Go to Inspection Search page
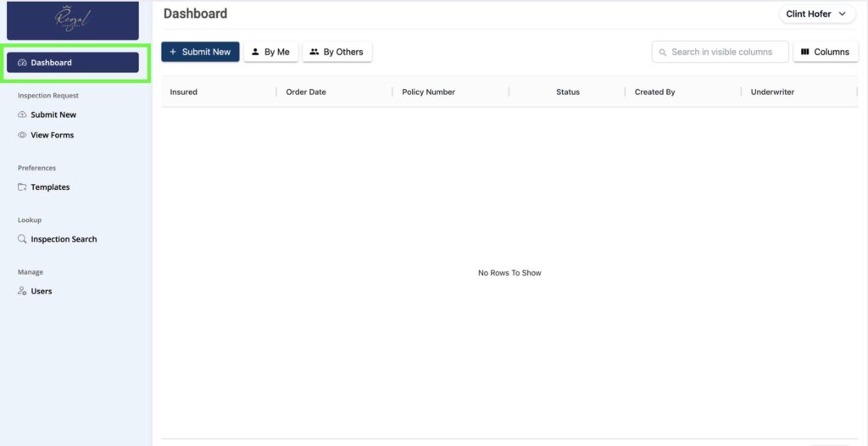This screenshot has width=868, height=446. pyautogui.click(x=64, y=239)
